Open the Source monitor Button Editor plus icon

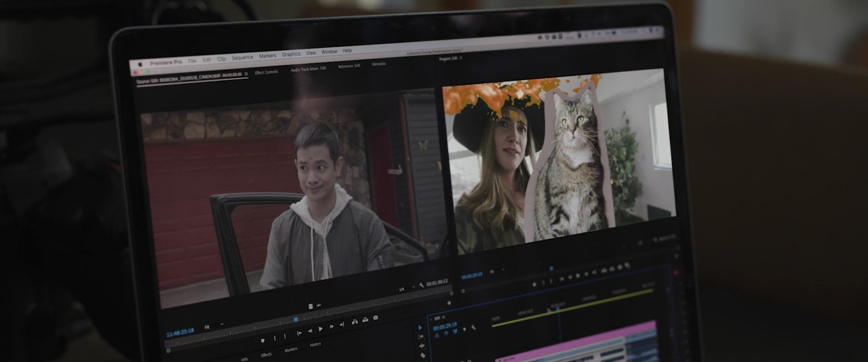[449, 303]
